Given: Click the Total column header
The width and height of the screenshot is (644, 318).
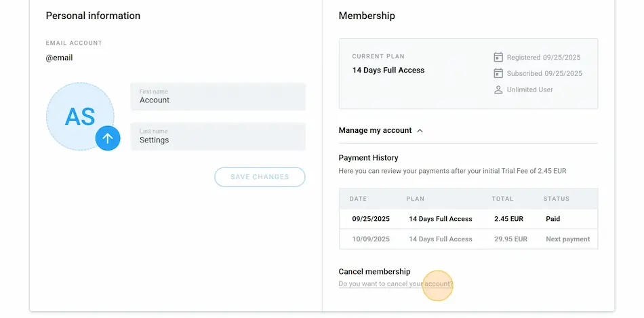Looking at the screenshot, I should (x=503, y=199).
